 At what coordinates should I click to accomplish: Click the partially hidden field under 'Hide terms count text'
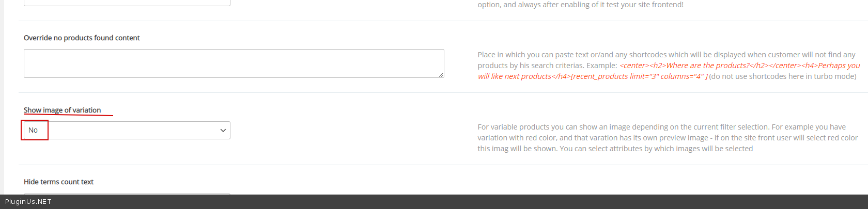point(127,193)
